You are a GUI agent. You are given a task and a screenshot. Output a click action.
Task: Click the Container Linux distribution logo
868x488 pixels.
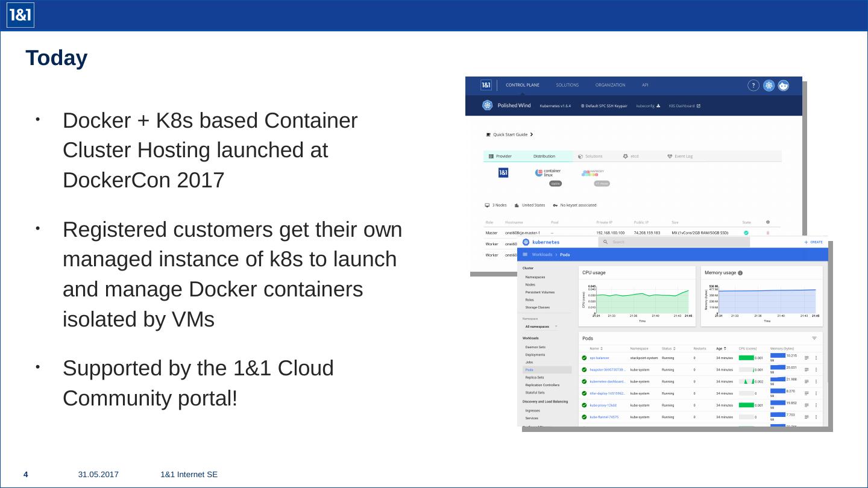point(549,173)
